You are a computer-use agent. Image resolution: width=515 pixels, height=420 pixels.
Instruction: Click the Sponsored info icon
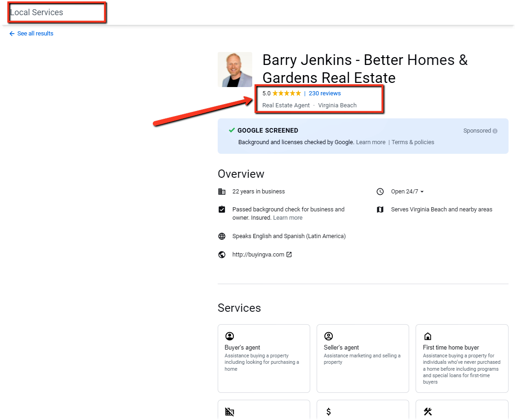pos(495,131)
